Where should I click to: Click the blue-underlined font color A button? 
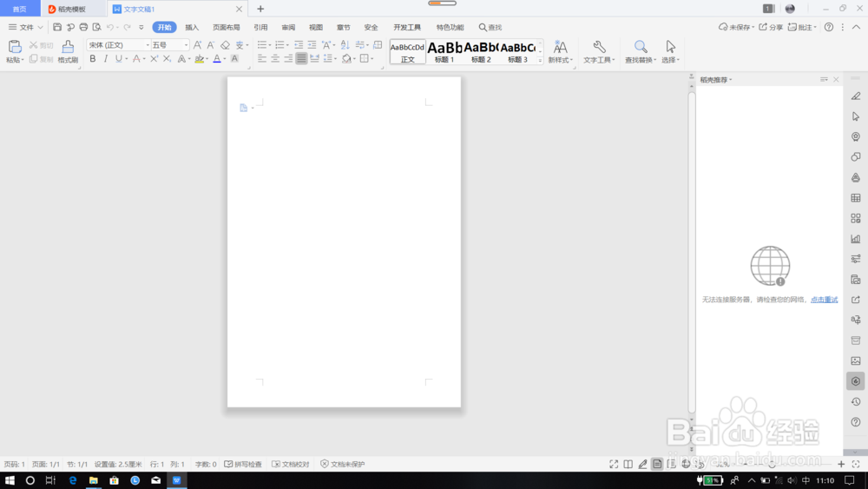(x=217, y=59)
